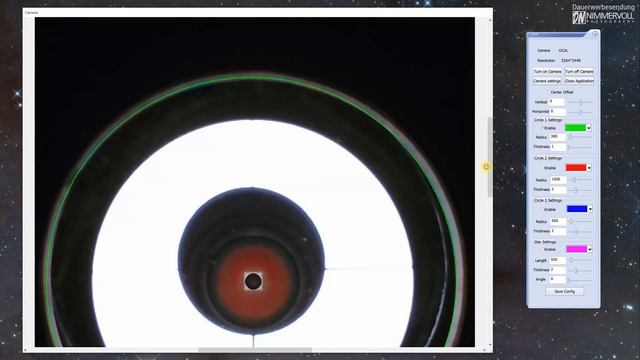Toggle Enable for Circle 3
This screenshot has width=640, height=360.
click(x=550, y=210)
